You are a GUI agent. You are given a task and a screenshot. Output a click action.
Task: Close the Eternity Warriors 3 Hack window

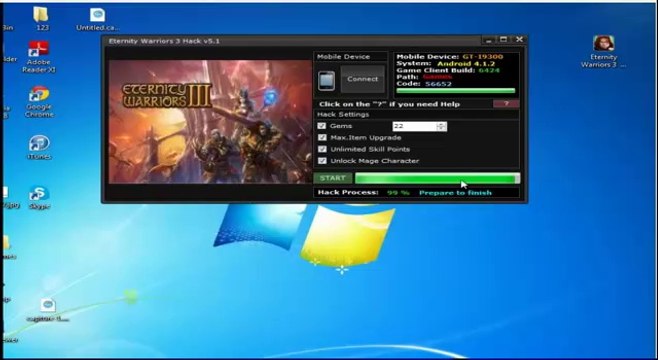click(519, 39)
